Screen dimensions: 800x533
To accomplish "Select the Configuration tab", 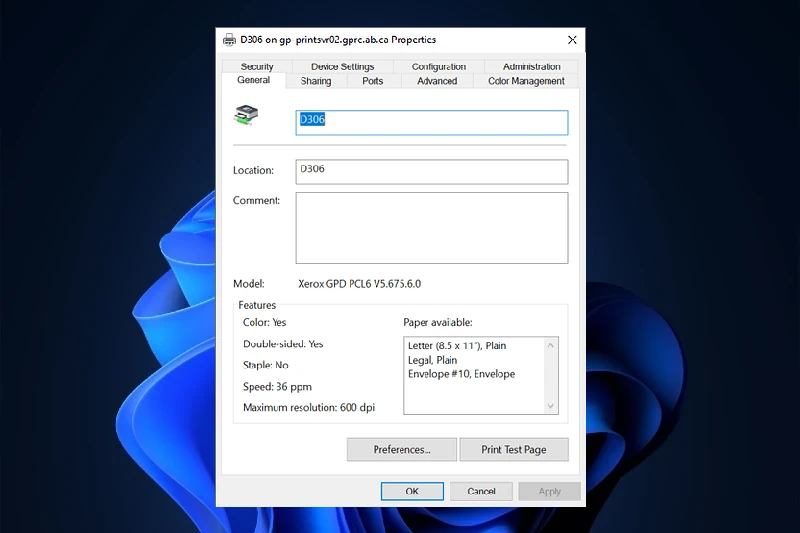I will (x=439, y=67).
